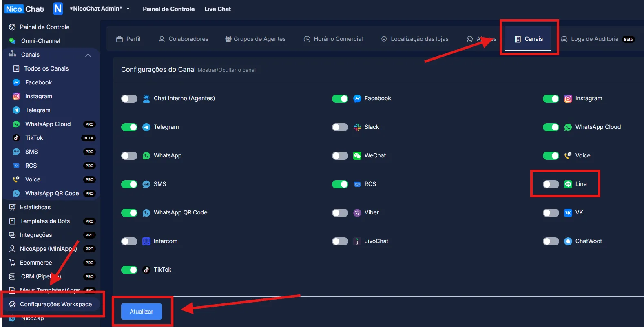The image size is (644, 327).
Task: Click the WhatsApp QR Code sidebar icon
Action: (16, 193)
